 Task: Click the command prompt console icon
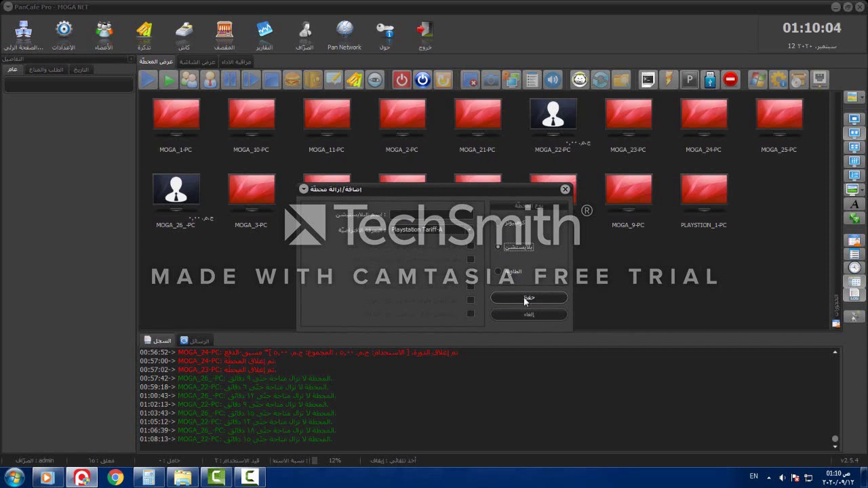648,80
